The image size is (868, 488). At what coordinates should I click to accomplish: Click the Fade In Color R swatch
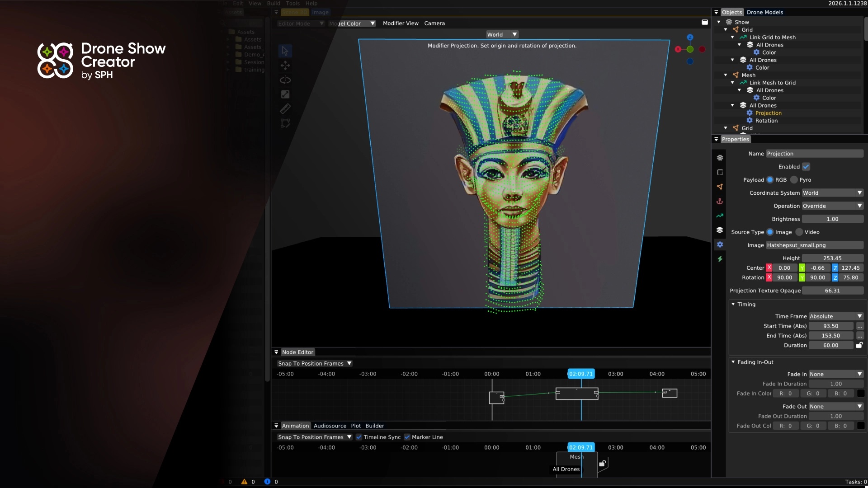point(786,394)
